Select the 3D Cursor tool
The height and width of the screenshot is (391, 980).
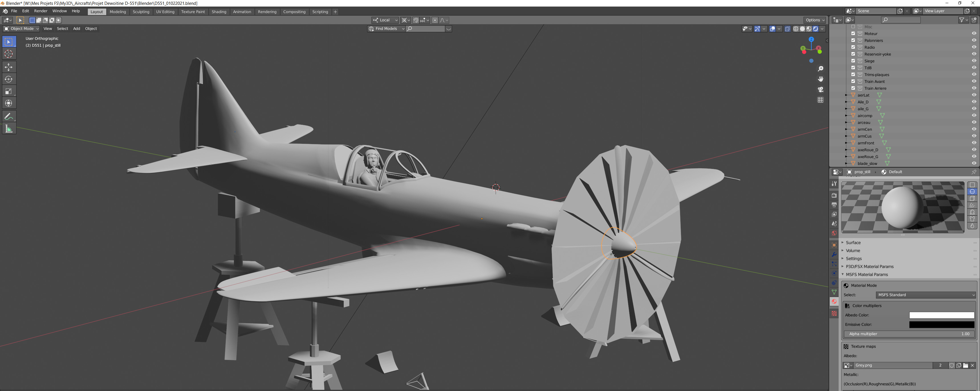(x=9, y=54)
